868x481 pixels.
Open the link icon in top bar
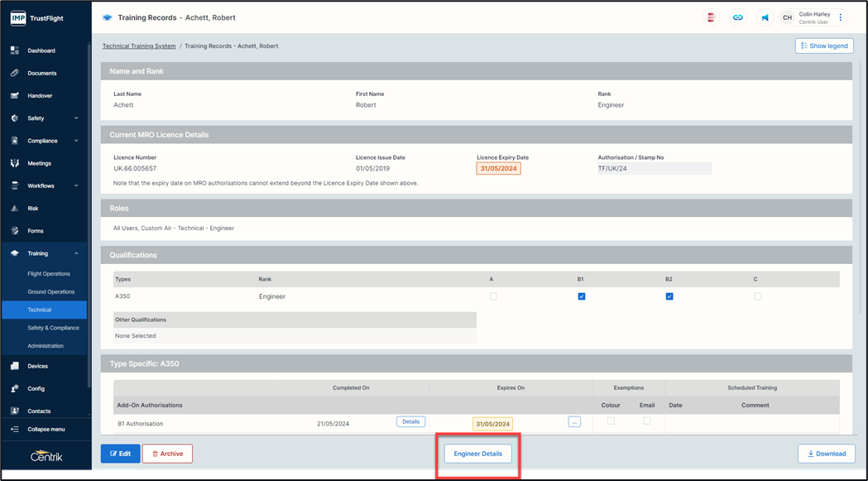click(x=737, y=17)
